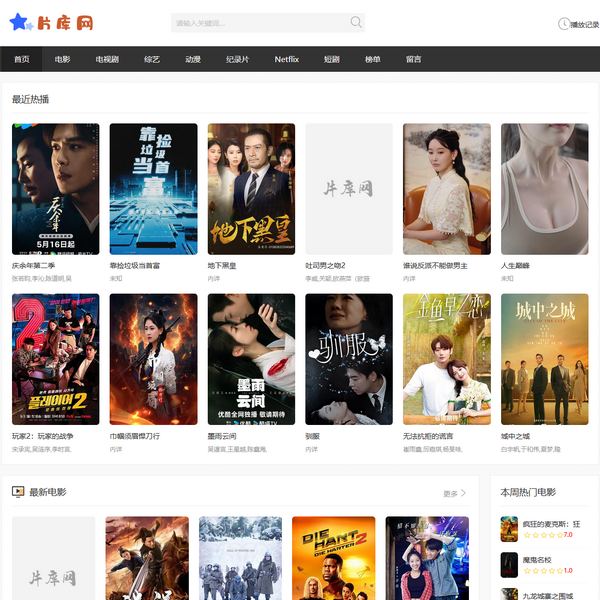Go to the Netflix menu item
The width and height of the screenshot is (600, 600).
287,60
